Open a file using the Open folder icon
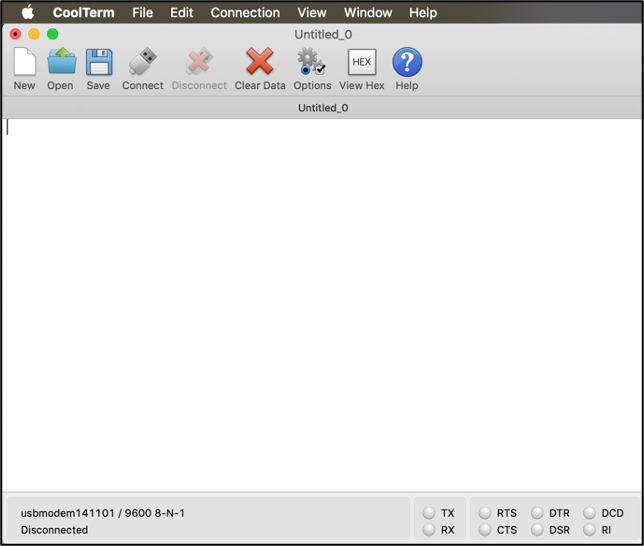Viewport: 644px width, 546px height. point(61,64)
